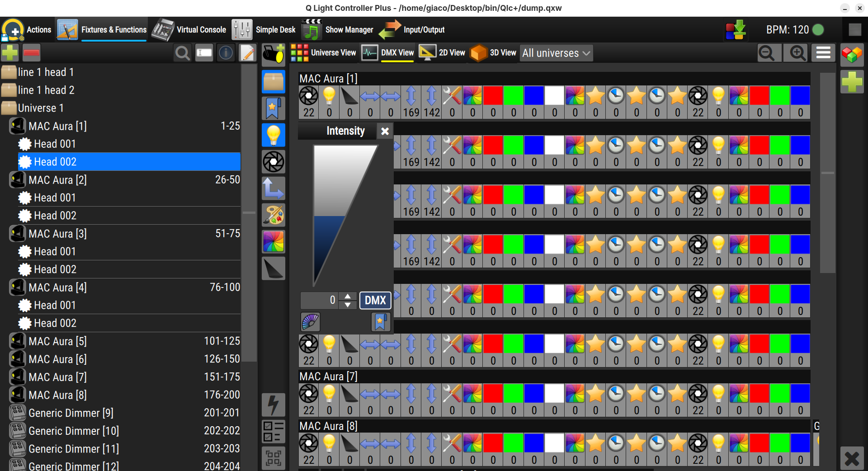Click the checklist selection icon
The height and width of the screenshot is (471, 868).
coord(274,431)
